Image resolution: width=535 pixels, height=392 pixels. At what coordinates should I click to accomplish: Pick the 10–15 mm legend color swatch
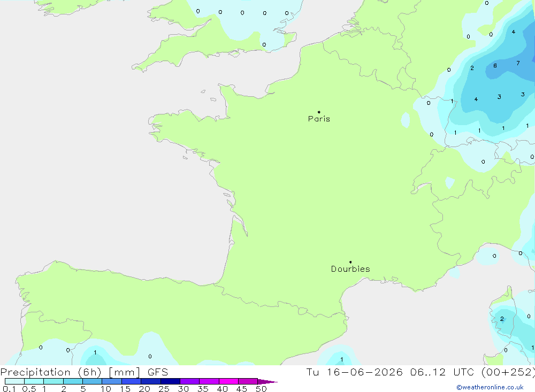[x=112, y=381]
